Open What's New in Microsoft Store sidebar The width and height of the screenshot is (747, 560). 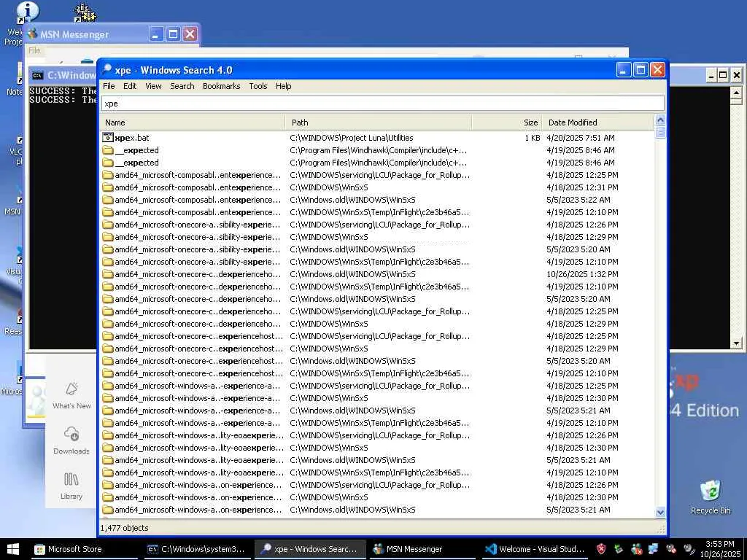(x=71, y=395)
